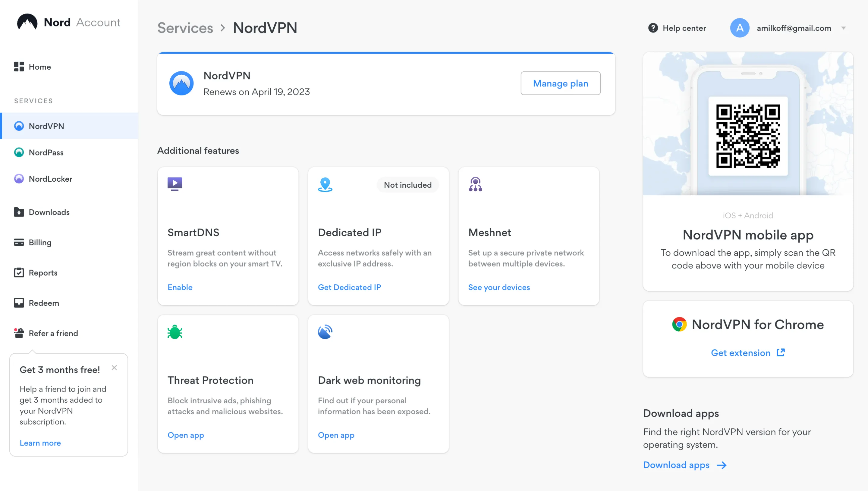Go to Billing in the sidebar

tap(40, 242)
